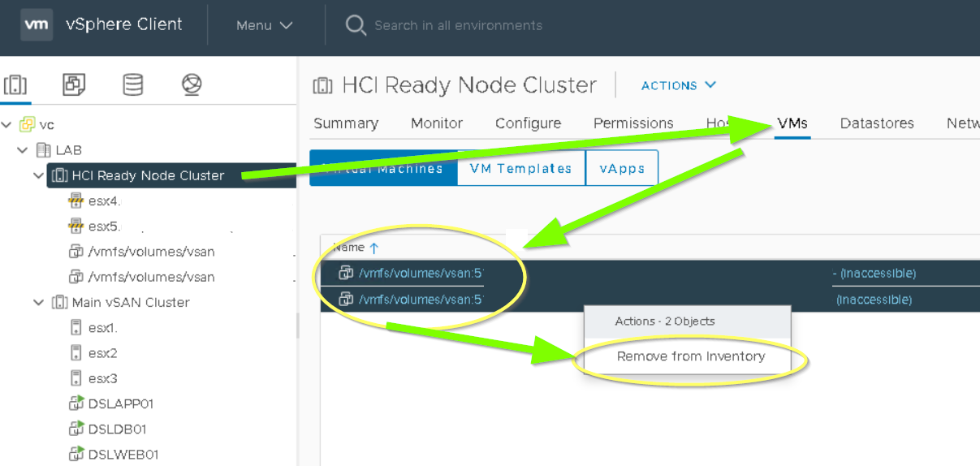The width and height of the screenshot is (980, 466).
Task: Select host esx3 in tree
Action: [x=102, y=378]
